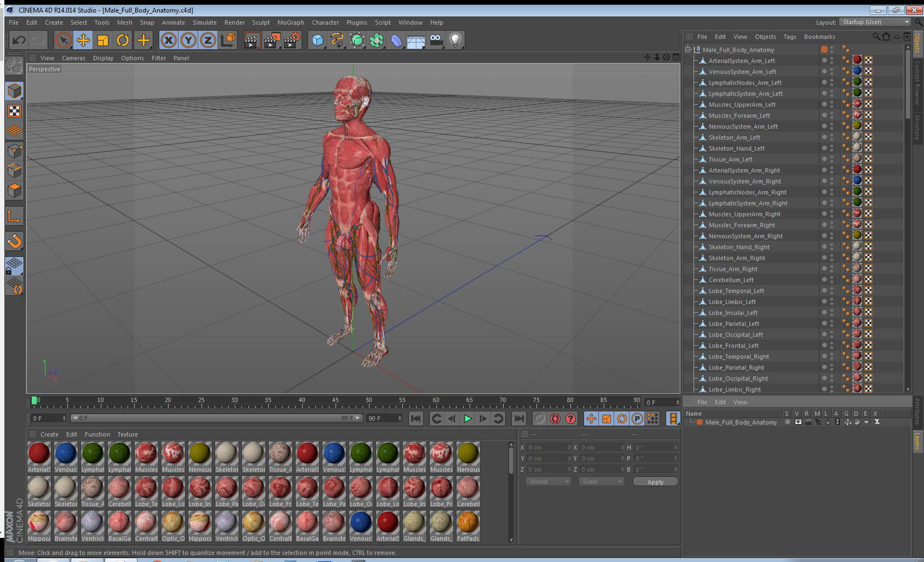Click the Axis mode icon
This screenshot has height=562, width=924.
coord(14,216)
